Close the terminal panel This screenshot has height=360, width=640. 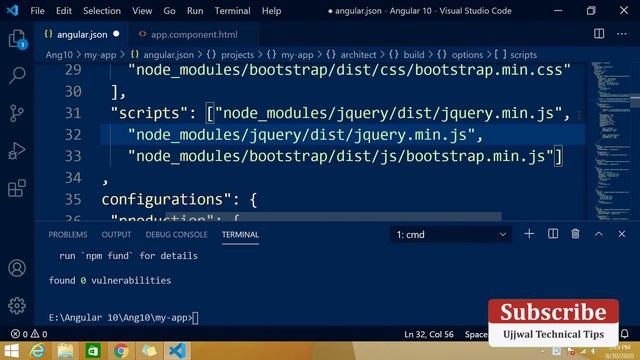(x=621, y=234)
